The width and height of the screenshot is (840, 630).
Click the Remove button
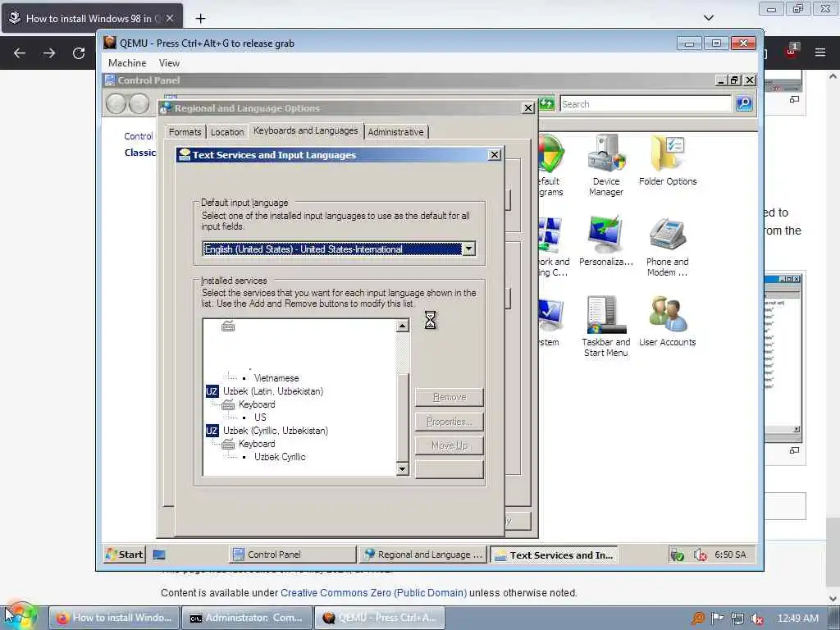coord(449,397)
